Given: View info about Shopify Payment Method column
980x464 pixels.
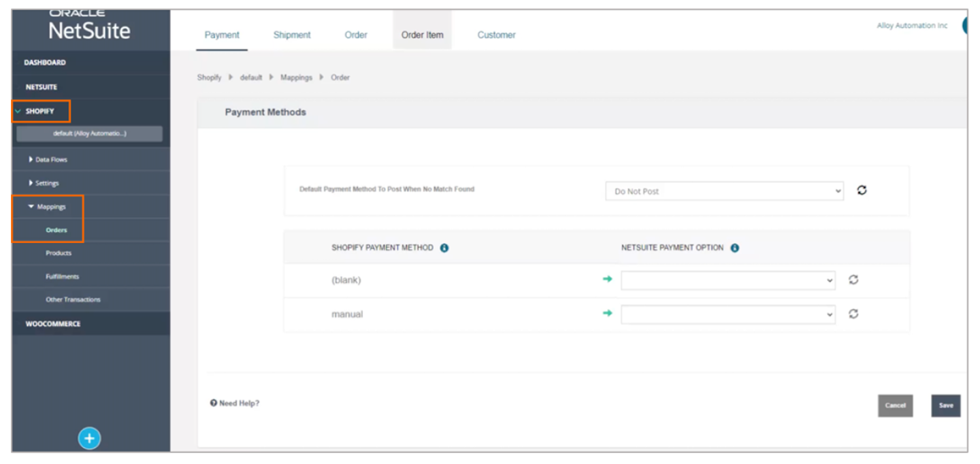Looking at the screenshot, I should point(446,248).
